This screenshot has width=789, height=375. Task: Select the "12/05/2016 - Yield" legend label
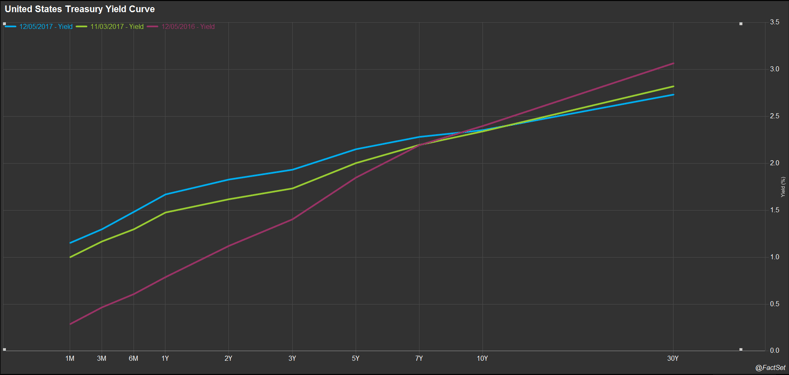[188, 26]
